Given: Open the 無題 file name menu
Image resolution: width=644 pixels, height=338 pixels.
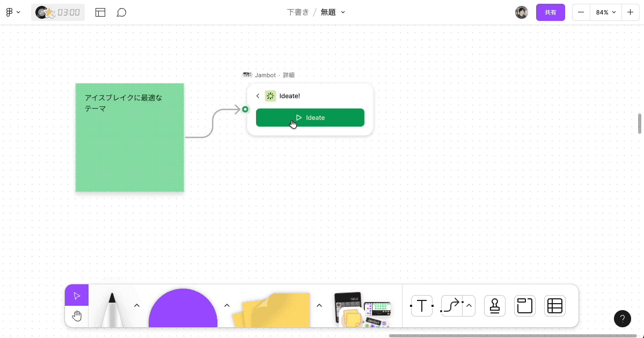Looking at the screenshot, I should coord(332,12).
